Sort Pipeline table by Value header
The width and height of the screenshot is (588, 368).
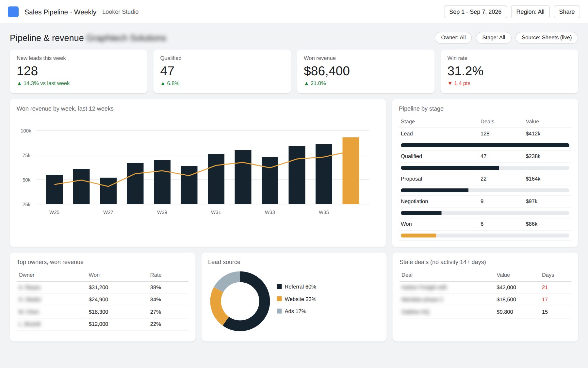coord(532,122)
